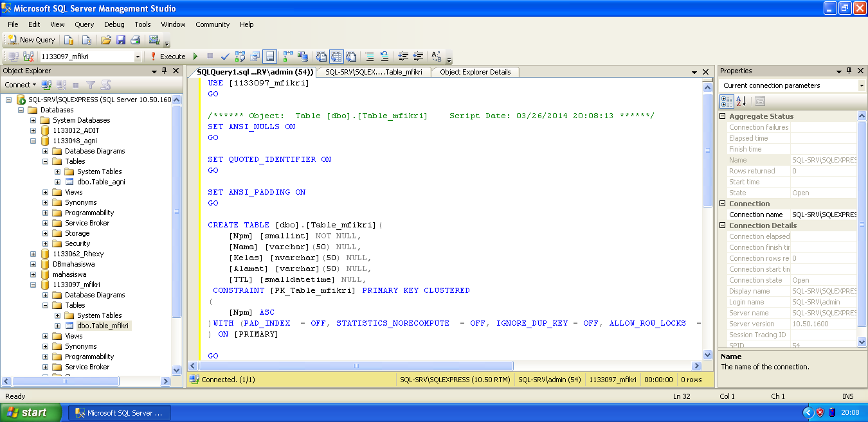Uncomment the selected lines
This screenshot has width=868, height=422.
pyautogui.click(x=384, y=57)
